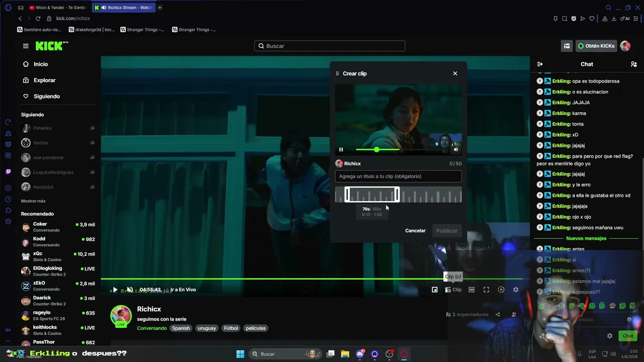644x362 pixels.
Task: Share the stream using the share icon
Action: coord(498,315)
